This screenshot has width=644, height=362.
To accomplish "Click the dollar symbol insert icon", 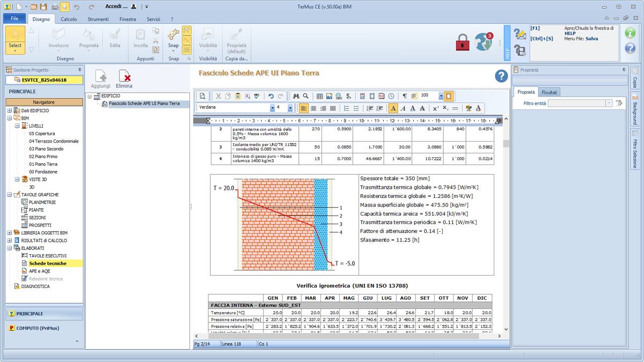I will [x=348, y=96].
